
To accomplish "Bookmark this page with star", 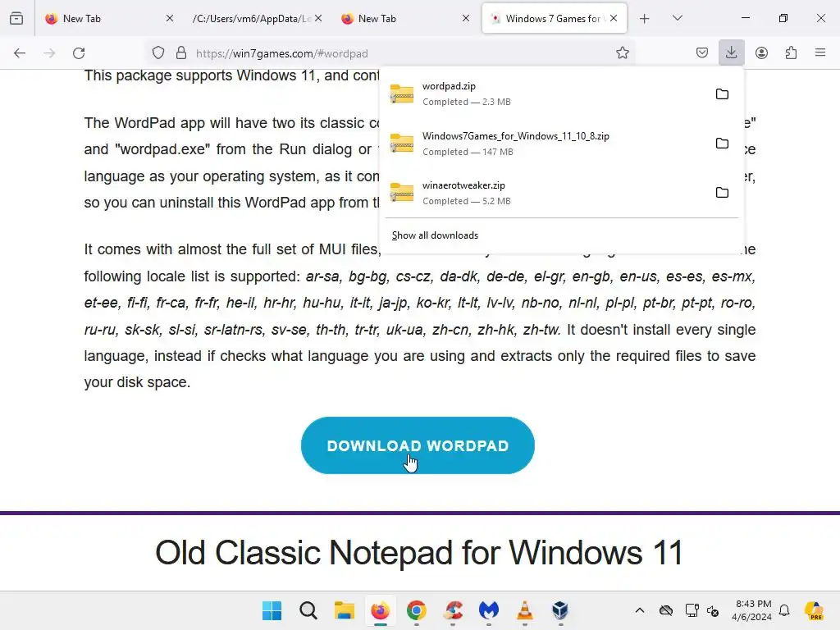I will point(622,53).
